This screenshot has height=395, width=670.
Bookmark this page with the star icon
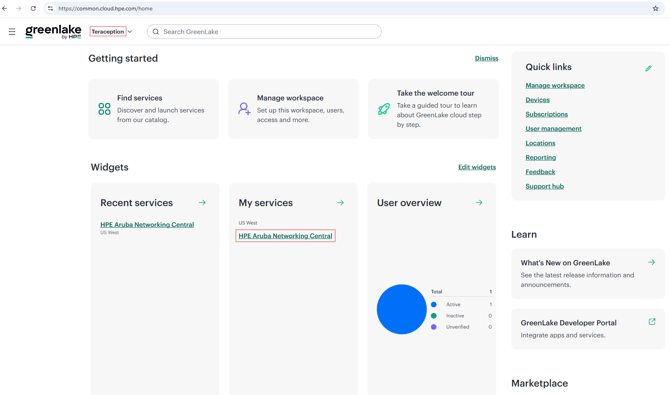point(655,8)
